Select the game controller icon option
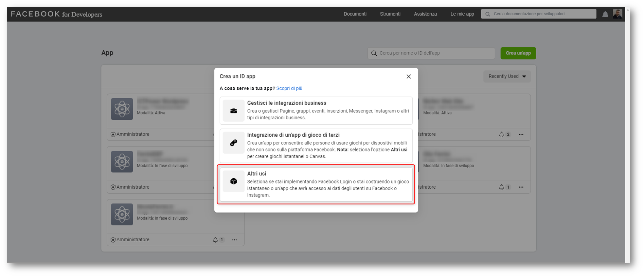The width and height of the screenshot is (644, 277). click(234, 143)
